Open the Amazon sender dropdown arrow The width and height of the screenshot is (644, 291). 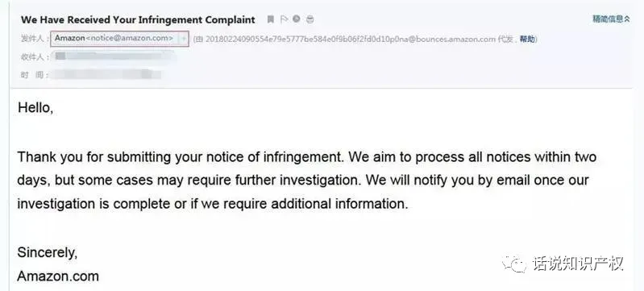tap(184, 39)
